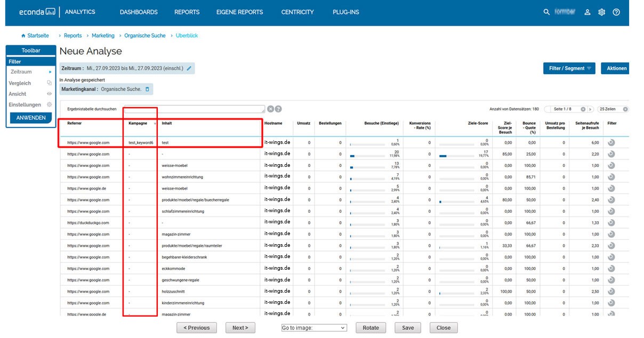
Task: Open DASHBOARDS menu
Action: pyautogui.click(x=139, y=12)
